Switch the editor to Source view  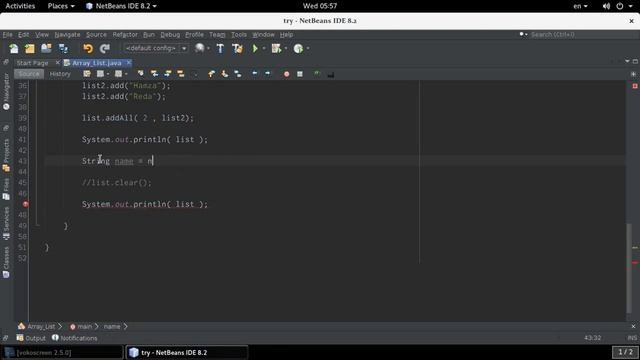click(x=29, y=74)
